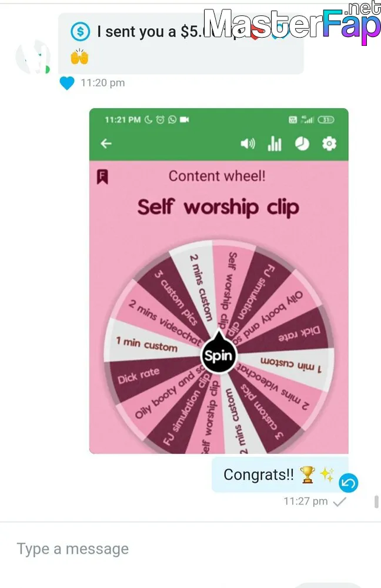
Task: Click the sender's profile avatar
Action: [33, 57]
